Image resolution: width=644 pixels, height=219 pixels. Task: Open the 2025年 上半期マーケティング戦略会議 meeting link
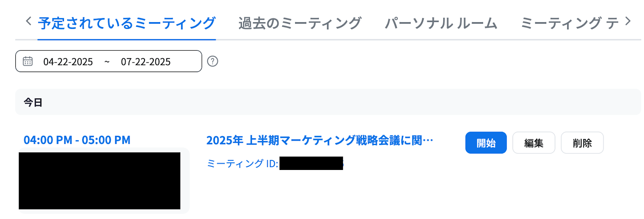(x=320, y=140)
